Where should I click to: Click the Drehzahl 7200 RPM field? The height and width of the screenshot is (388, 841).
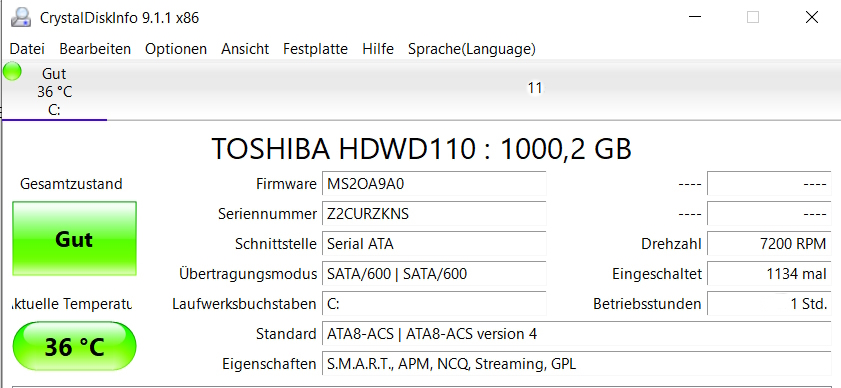[x=769, y=244]
